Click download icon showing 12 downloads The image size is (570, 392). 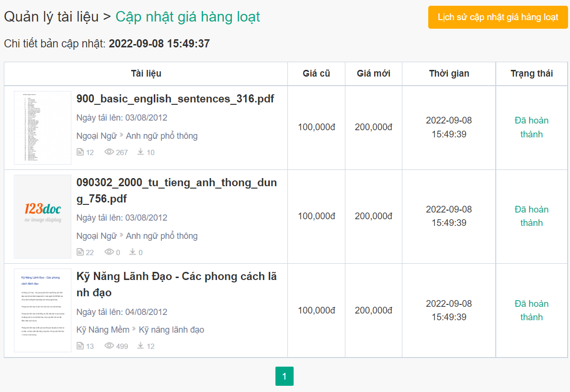click(x=141, y=345)
